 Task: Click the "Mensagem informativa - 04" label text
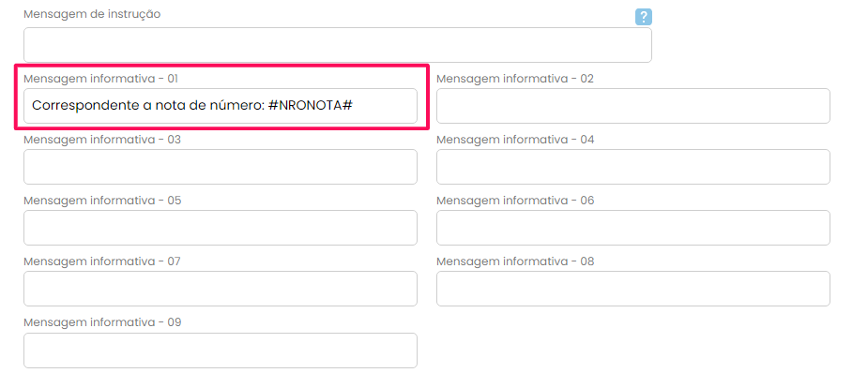point(515,140)
